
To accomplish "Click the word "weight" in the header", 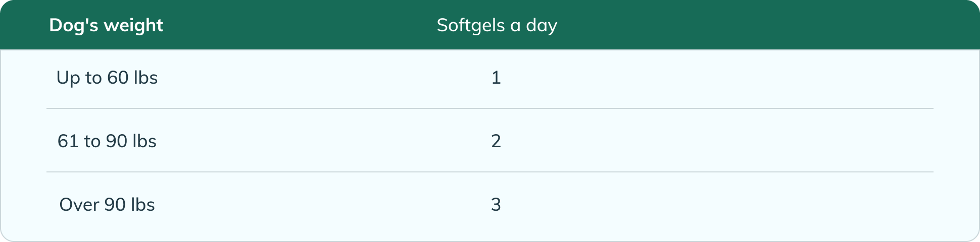I will pyautogui.click(x=133, y=25).
